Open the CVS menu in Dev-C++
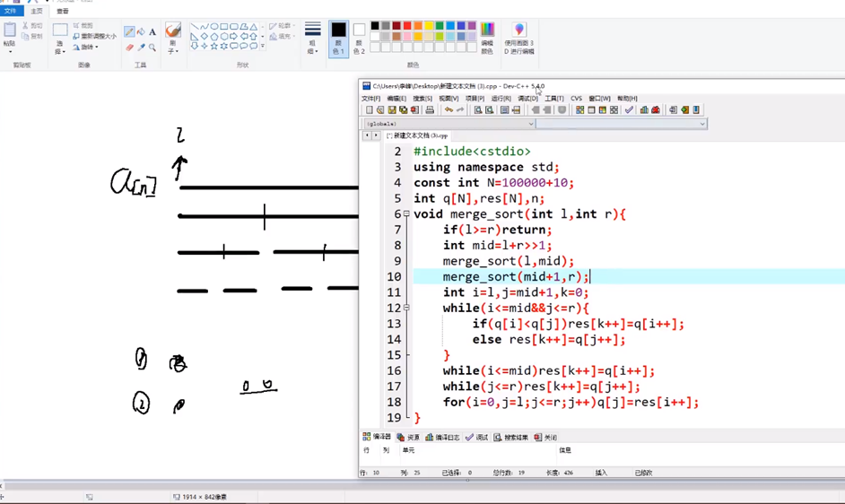The height and width of the screenshot is (504, 845). (x=576, y=99)
